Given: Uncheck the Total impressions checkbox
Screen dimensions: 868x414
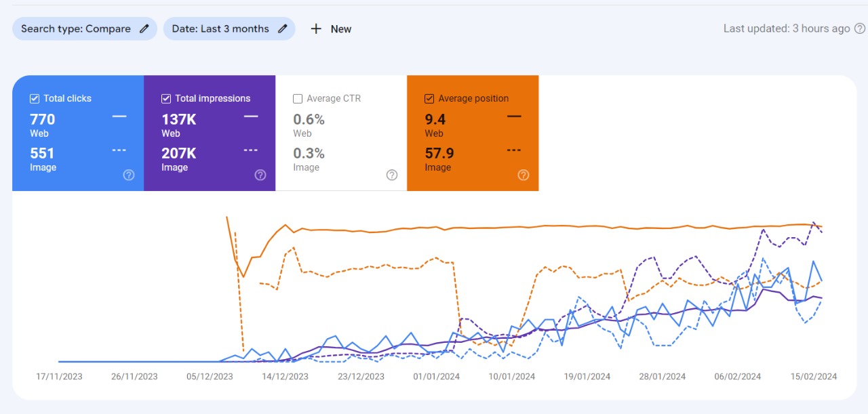Looking at the screenshot, I should (166, 99).
